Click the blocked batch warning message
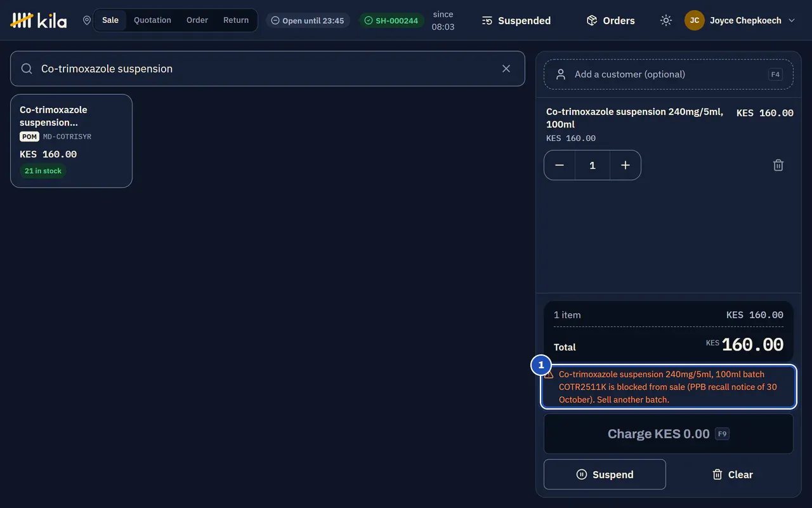This screenshot has height=508, width=812. pos(669,387)
